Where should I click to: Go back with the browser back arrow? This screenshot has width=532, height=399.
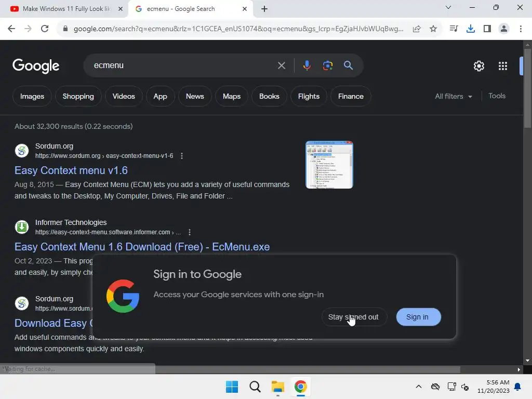pos(11,29)
